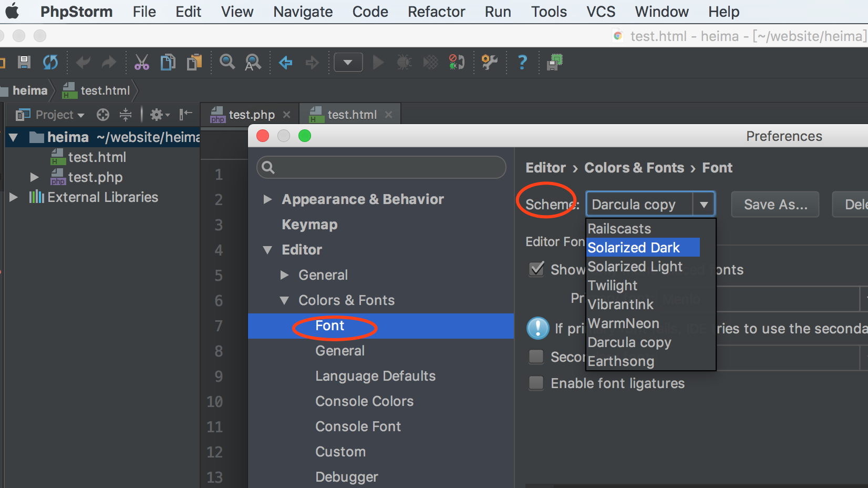Open the PhpStorm application menu

tap(77, 12)
